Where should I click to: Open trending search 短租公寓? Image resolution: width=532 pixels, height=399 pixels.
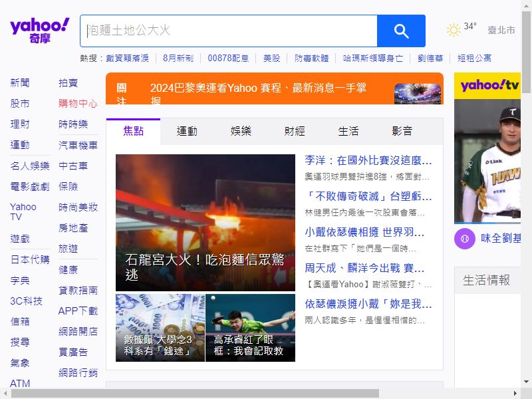pos(474,59)
